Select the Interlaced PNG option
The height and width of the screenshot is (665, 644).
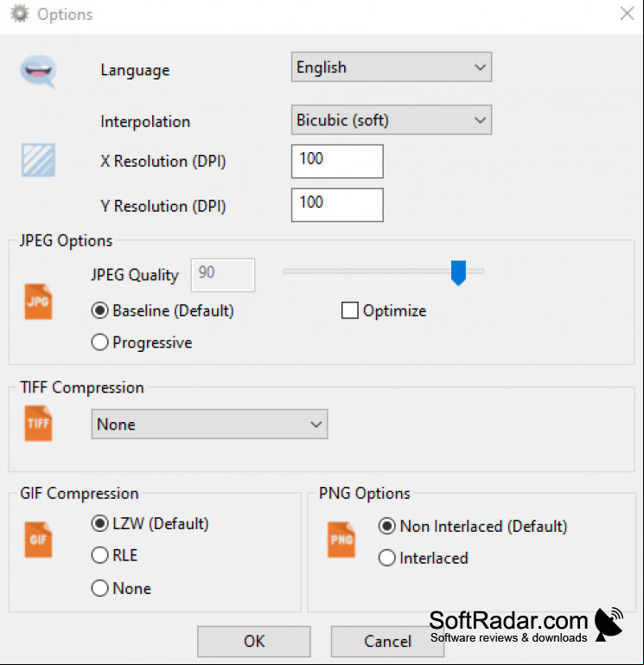tap(423, 558)
